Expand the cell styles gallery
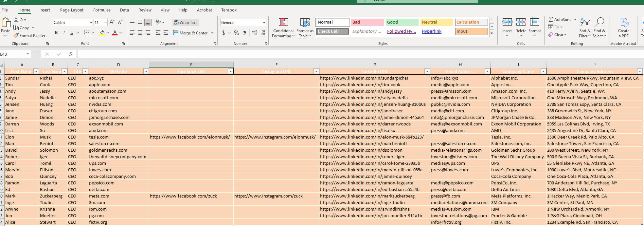Viewport: 644px width, 226px height. point(492,33)
